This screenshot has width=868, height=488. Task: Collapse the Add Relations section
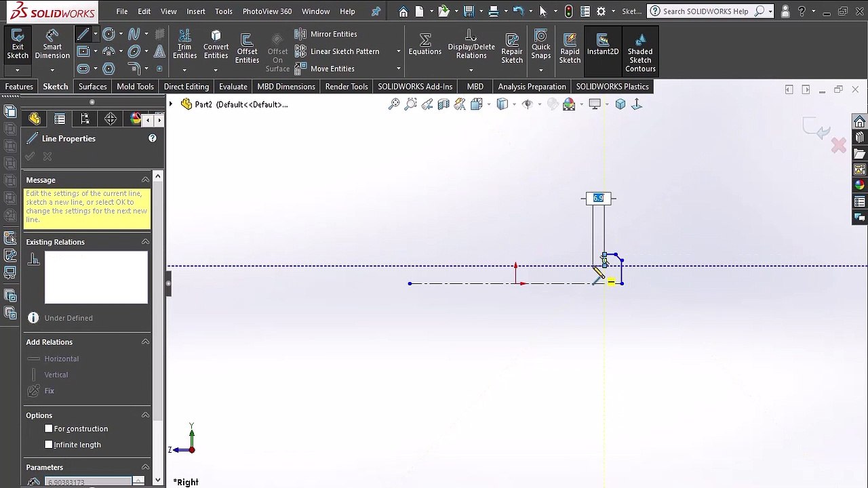pyautogui.click(x=145, y=342)
